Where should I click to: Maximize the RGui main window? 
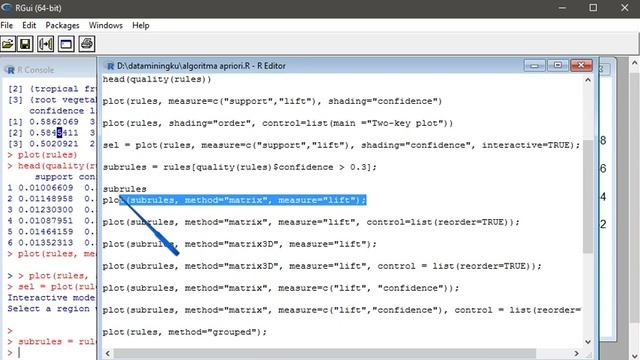coord(593,8)
